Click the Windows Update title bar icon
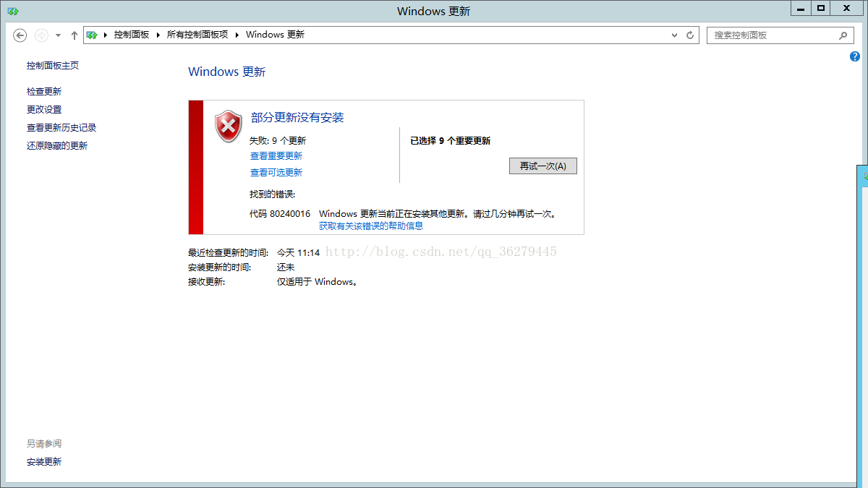This screenshot has height=488, width=868. (13, 12)
